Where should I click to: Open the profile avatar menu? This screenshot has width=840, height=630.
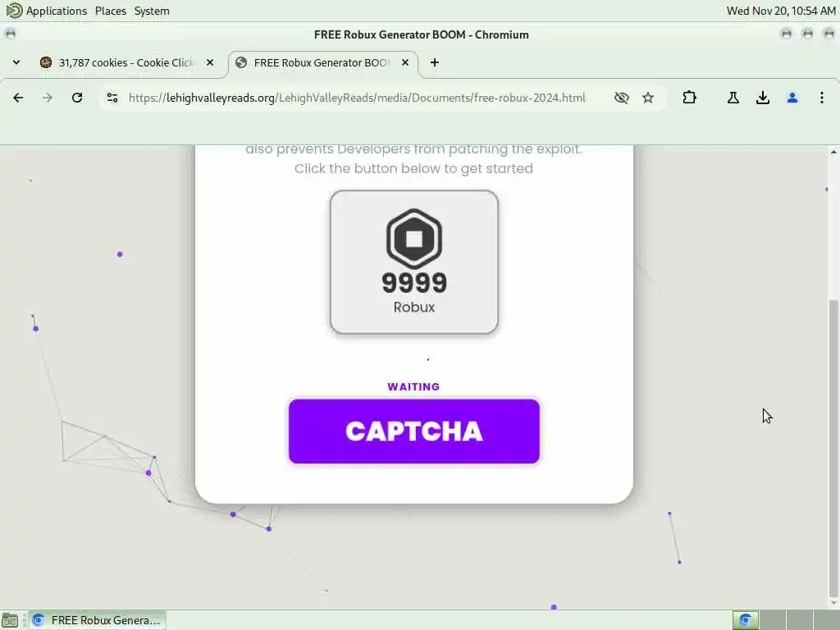click(792, 98)
